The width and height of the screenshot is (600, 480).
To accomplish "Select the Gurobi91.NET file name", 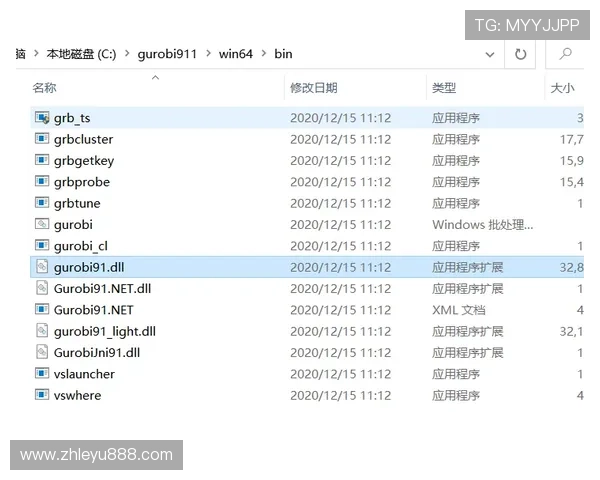I will tap(93, 310).
